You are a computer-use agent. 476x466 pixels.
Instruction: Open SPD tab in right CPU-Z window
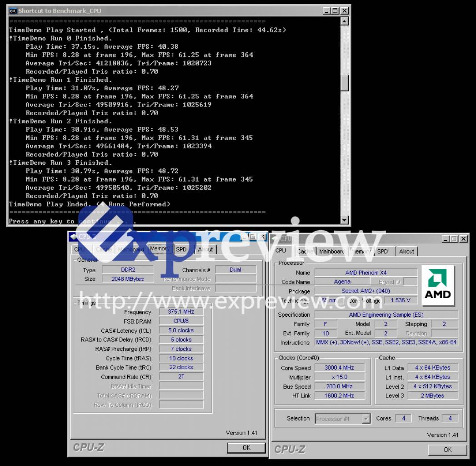[x=382, y=252]
